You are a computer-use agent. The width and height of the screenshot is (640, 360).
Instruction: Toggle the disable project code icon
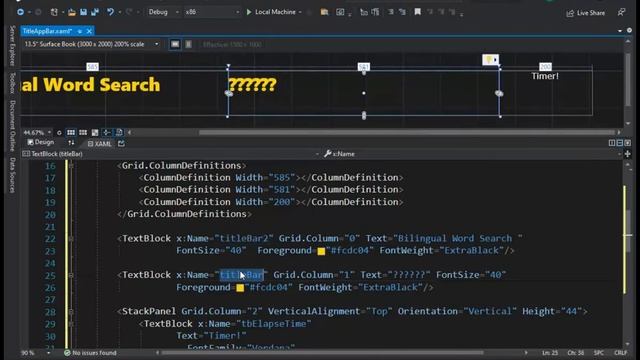point(119,133)
